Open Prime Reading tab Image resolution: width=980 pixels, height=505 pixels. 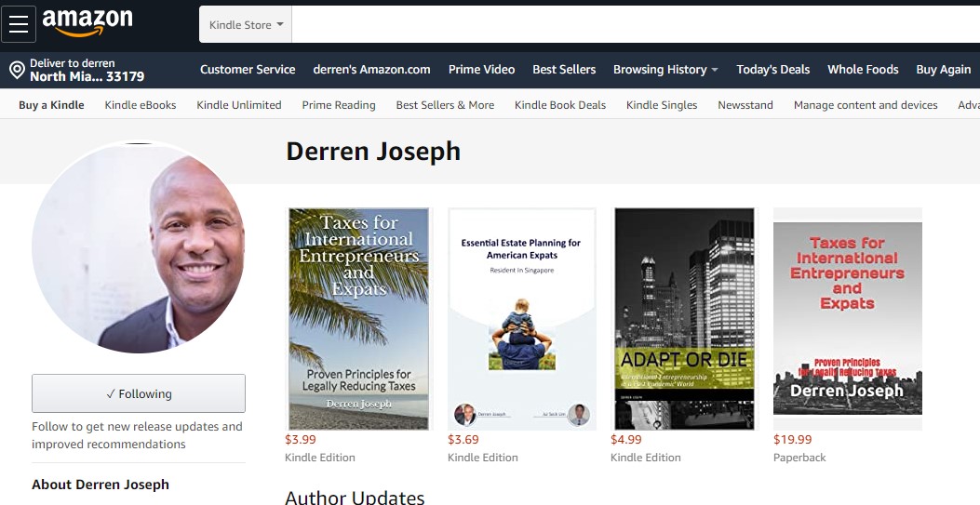(x=339, y=105)
